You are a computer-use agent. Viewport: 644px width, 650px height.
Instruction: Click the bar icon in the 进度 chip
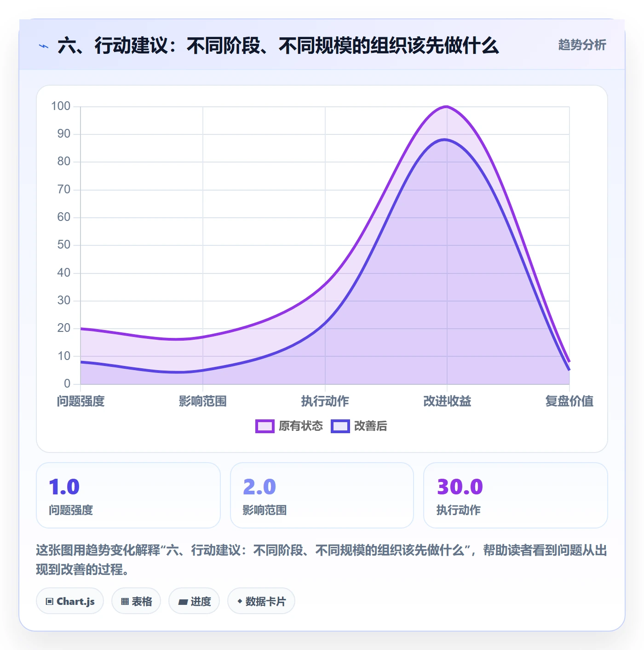[x=183, y=602]
